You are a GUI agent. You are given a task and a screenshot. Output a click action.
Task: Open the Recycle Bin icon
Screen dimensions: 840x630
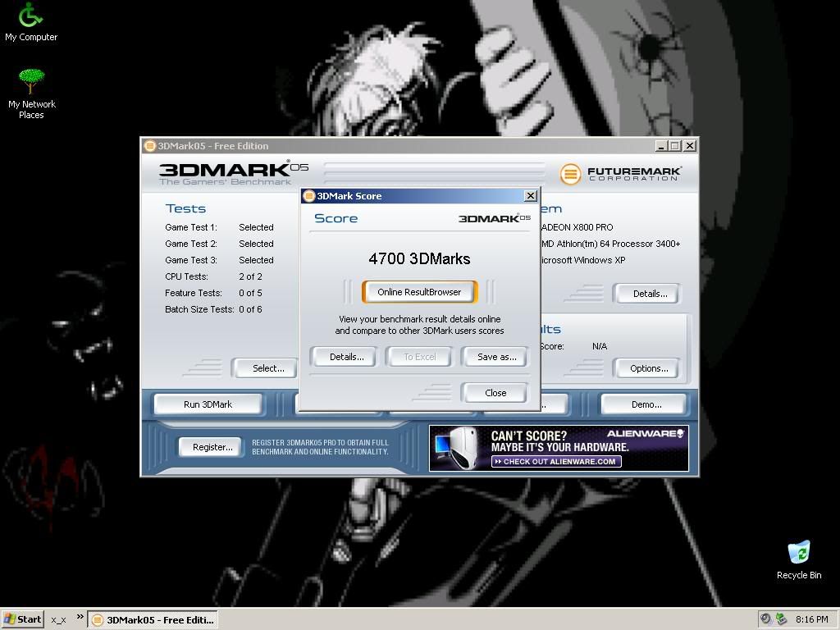click(x=799, y=560)
